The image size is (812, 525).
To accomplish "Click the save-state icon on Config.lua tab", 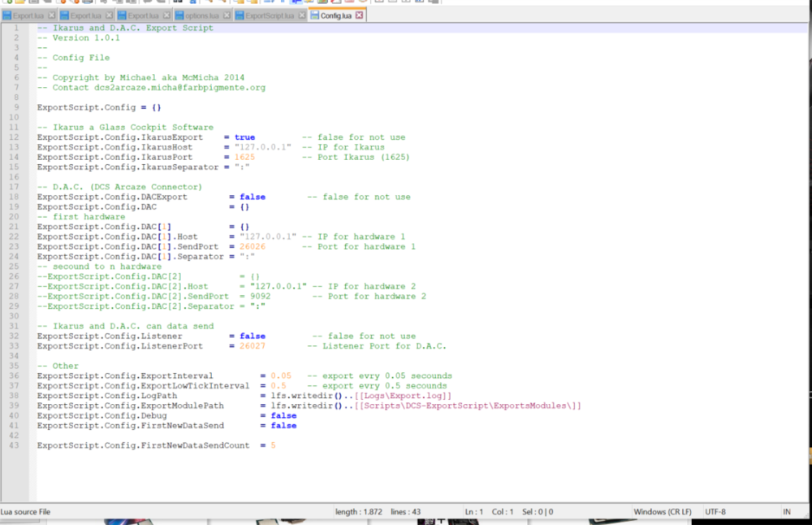I will pos(314,15).
